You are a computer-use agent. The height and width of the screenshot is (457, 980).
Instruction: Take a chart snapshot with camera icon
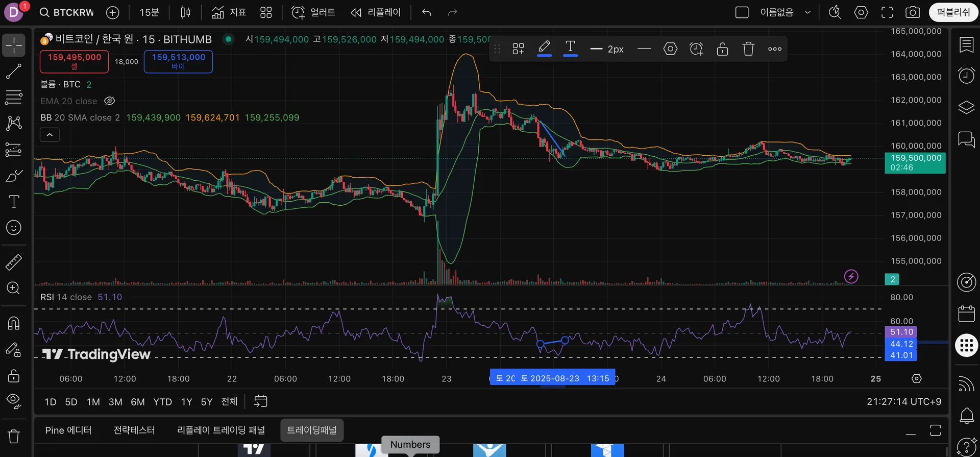click(x=913, y=12)
